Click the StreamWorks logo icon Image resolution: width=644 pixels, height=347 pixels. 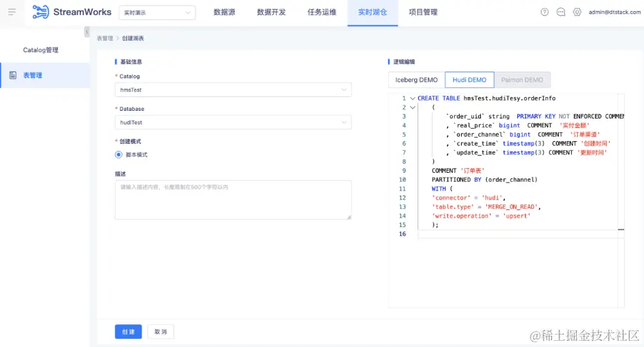pos(41,12)
